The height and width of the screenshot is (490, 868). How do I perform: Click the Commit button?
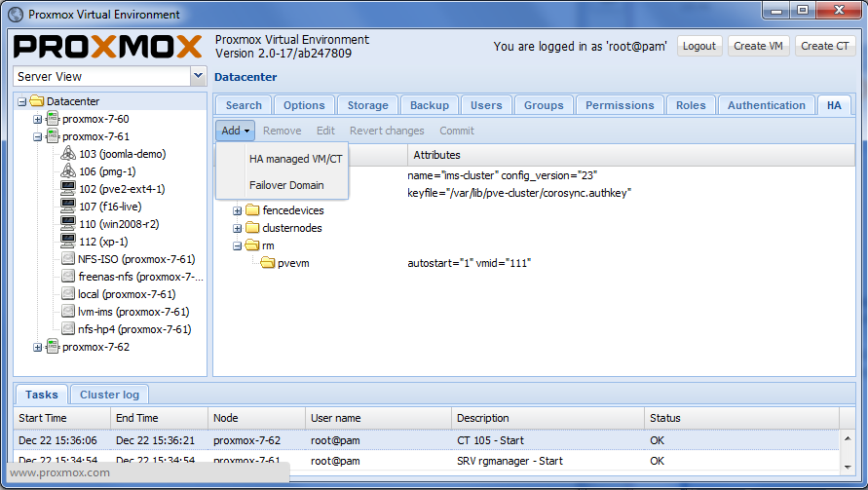point(457,131)
